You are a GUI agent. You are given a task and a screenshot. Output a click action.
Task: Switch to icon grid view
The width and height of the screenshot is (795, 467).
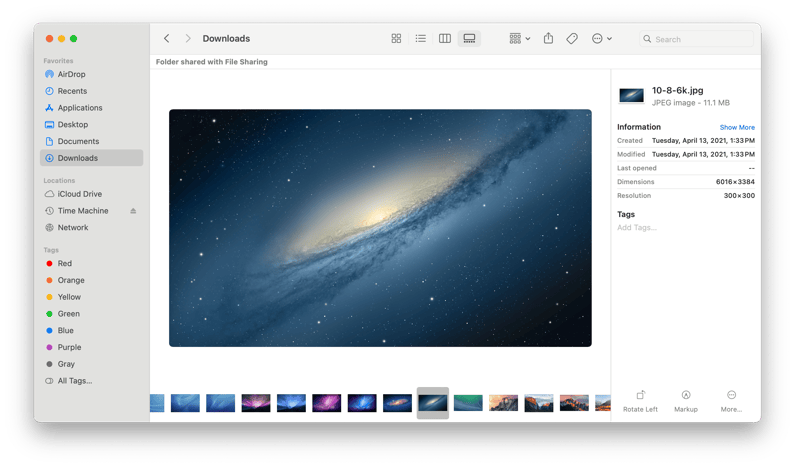[396, 39]
